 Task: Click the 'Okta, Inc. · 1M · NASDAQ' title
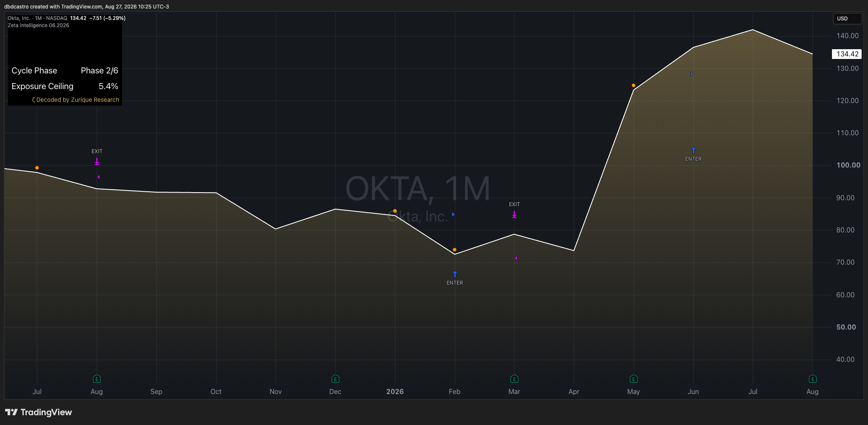37,18
